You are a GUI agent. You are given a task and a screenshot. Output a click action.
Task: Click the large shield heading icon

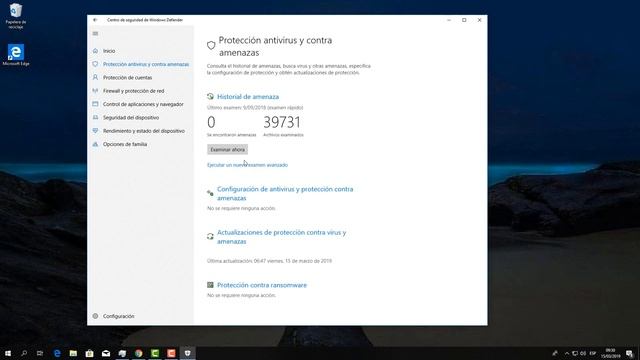(x=211, y=45)
